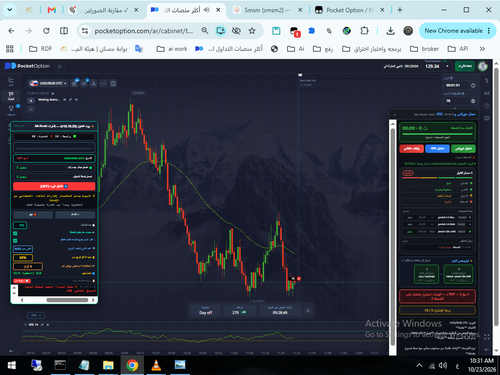Open the API bookmarks folder
The height and width of the screenshot is (375, 500).
pos(458,49)
